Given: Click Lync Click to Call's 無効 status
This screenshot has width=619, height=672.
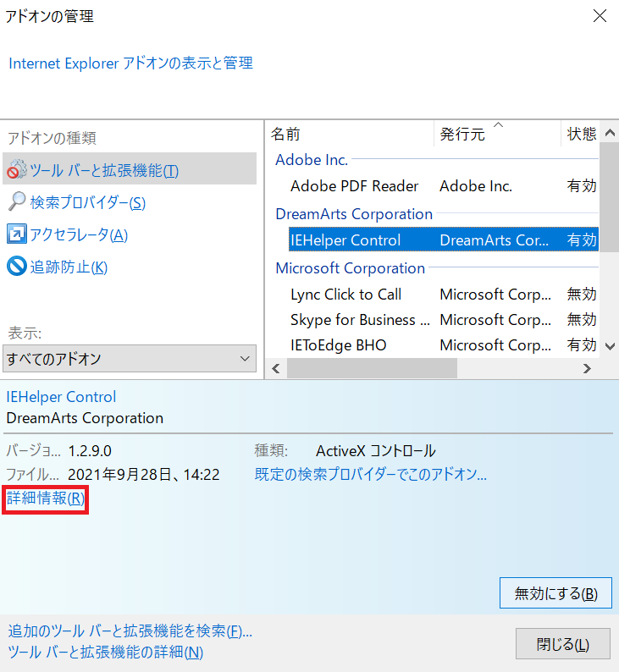Looking at the screenshot, I should [582, 295].
